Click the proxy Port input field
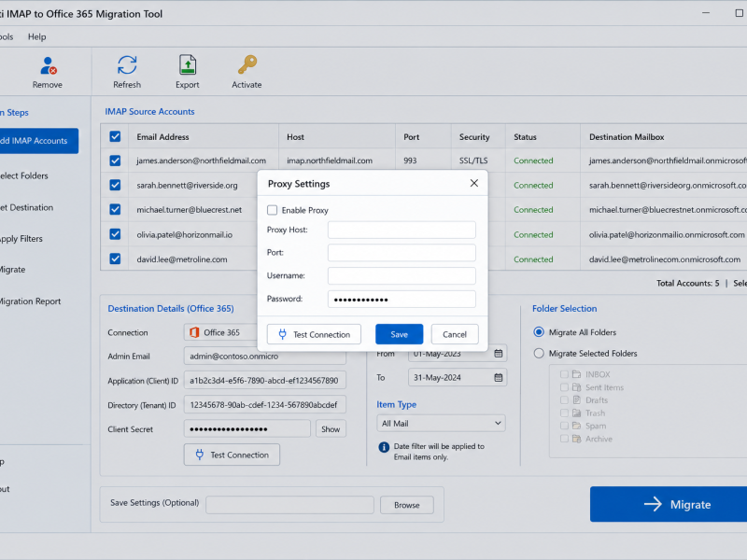 [x=402, y=253]
